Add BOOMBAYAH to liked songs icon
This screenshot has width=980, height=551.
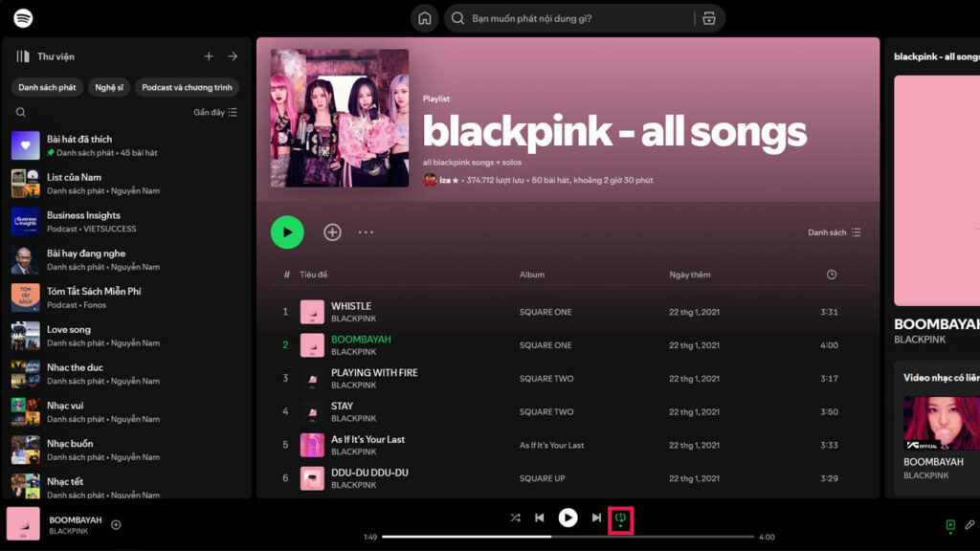[116, 525]
